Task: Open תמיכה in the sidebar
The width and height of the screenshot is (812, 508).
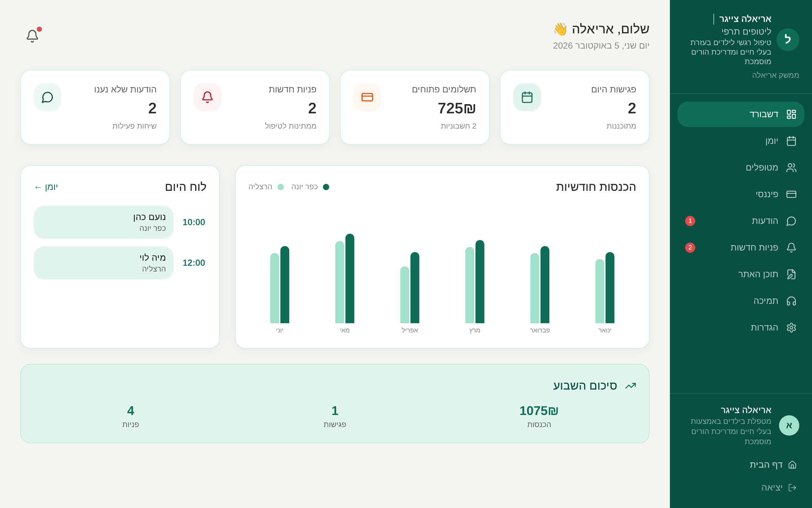Action: click(x=741, y=301)
